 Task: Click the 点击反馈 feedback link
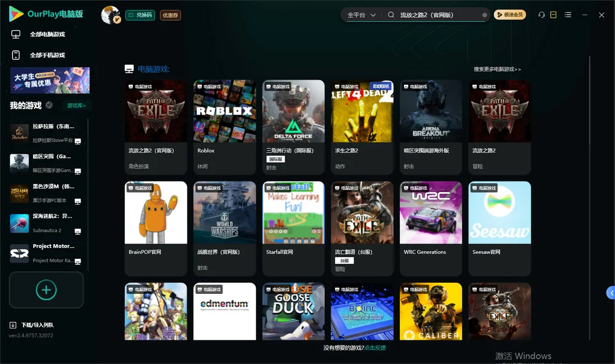click(375, 347)
